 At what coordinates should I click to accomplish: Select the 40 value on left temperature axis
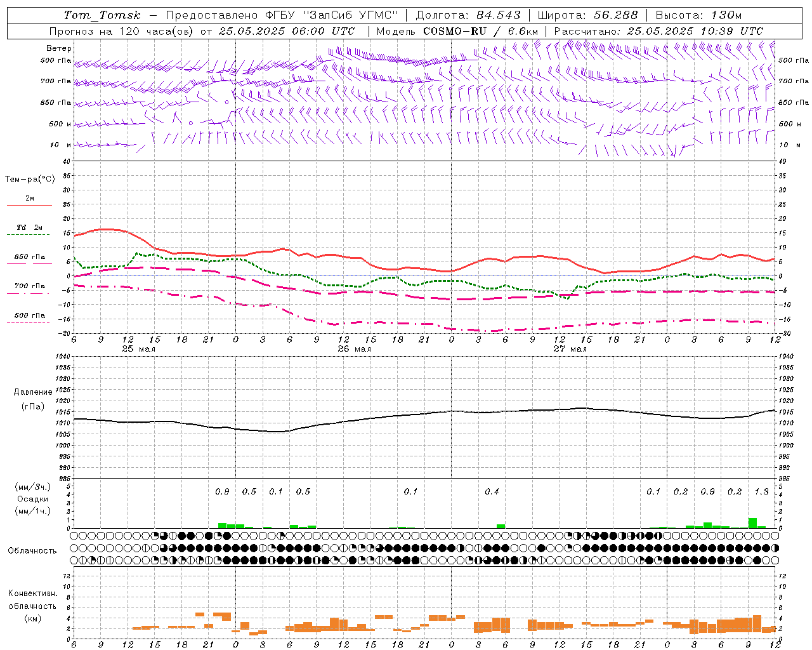tap(67, 161)
